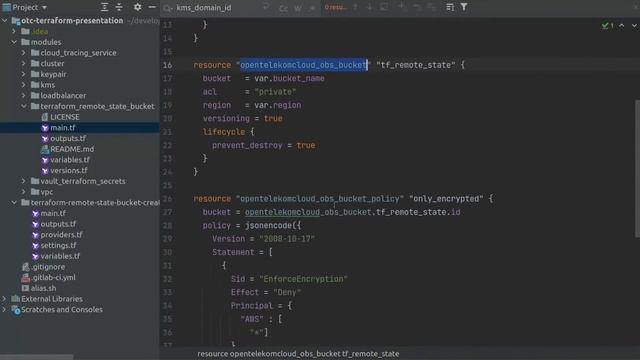Open the LICENSE file
The height and width of the screenshot is (360, 640).
point(64,117)
